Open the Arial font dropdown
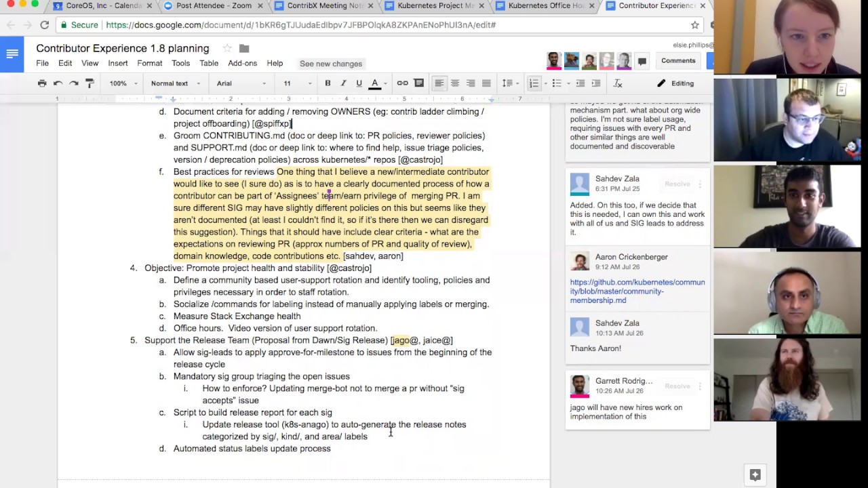 point(241,83)
